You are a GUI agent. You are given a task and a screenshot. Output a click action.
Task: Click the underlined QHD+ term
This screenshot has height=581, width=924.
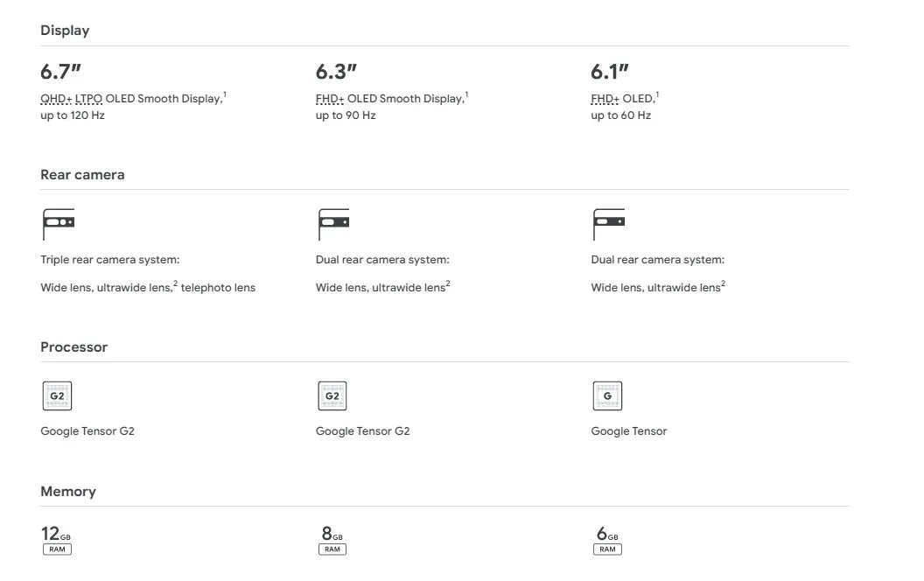56,99
